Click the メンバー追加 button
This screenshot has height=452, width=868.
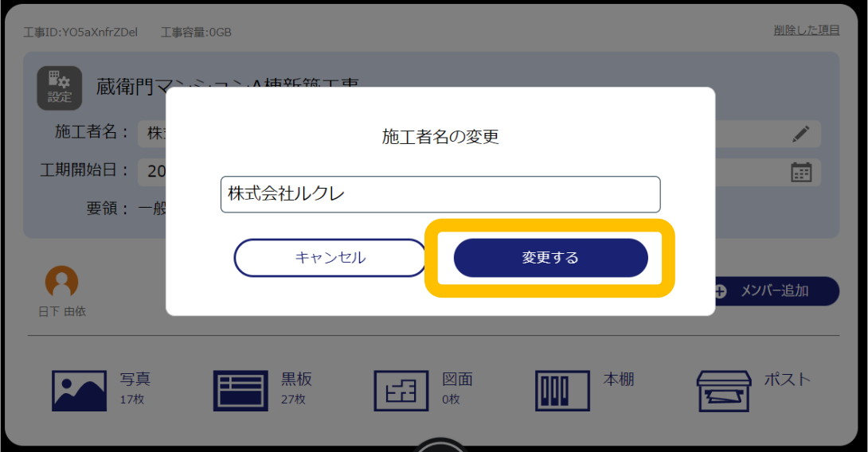[777, 291]
